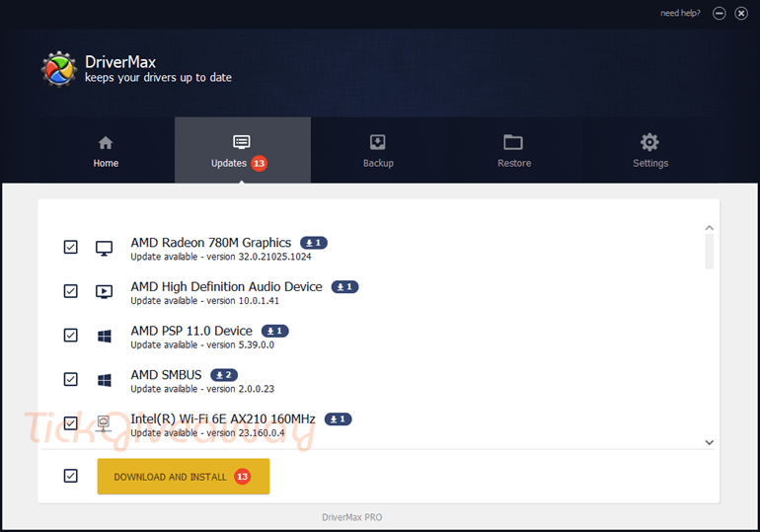
Task: Click version 10.0.1.41 text
Action: 243,301
